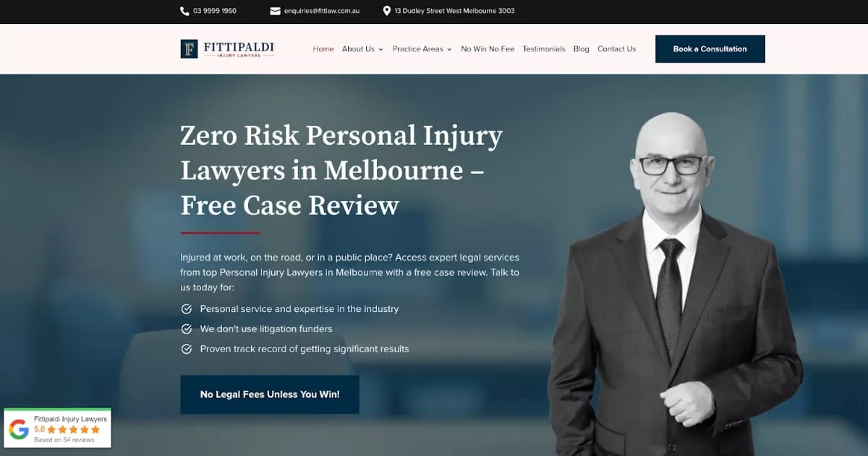The image size is (868, 456).
Task: Select Contact Us in navigation bar
Action: click(x=616, y=49)
